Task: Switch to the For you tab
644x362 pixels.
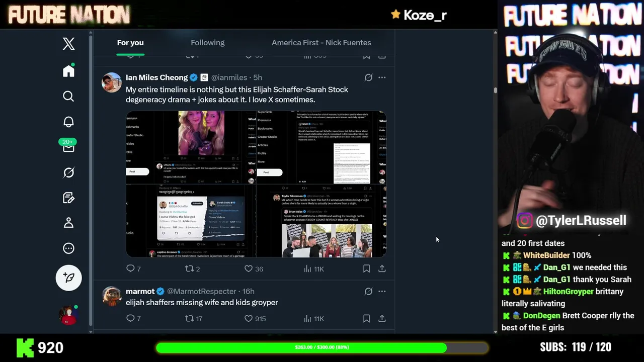Action: tap(130, 43)
